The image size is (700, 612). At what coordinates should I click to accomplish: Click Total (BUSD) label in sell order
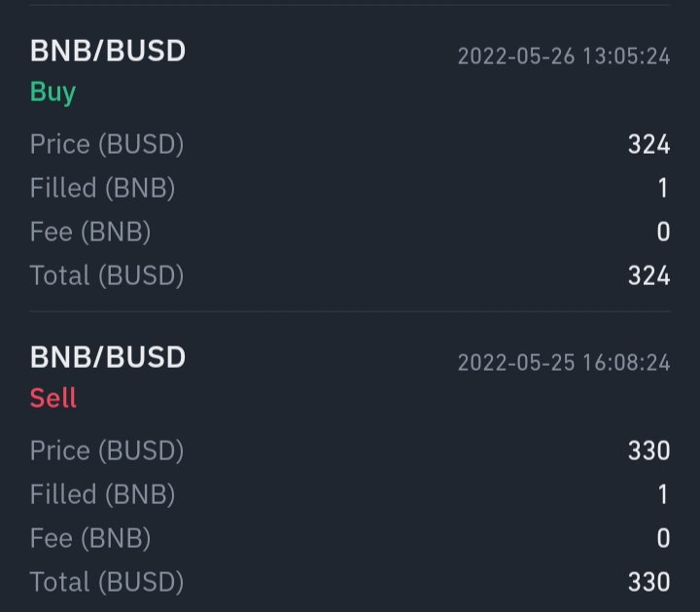(x=107, y=582)
